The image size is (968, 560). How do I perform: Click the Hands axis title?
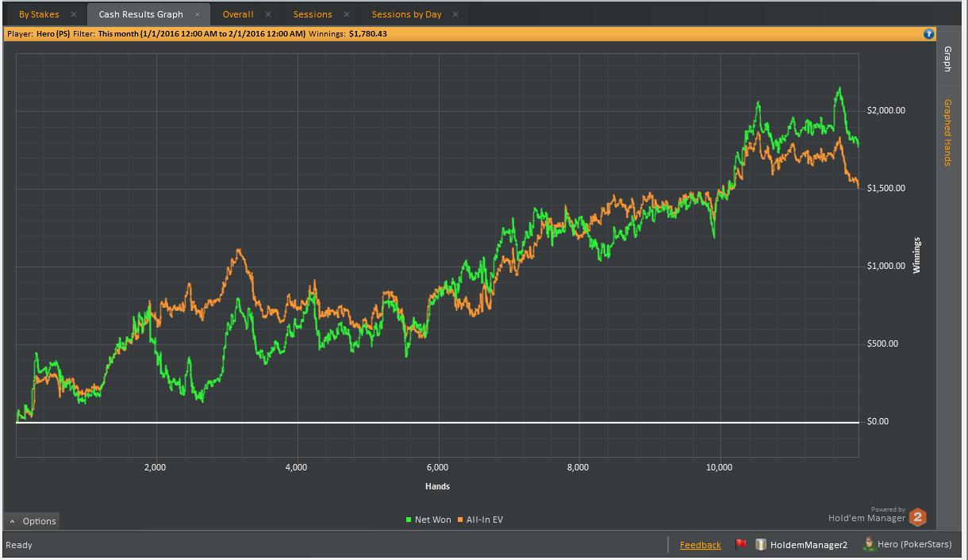coord(437,486)
